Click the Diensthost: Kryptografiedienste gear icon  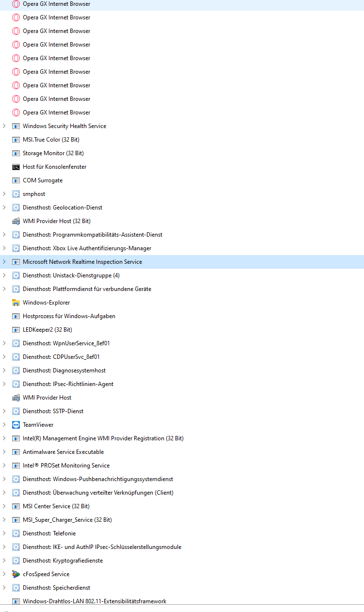16,561
